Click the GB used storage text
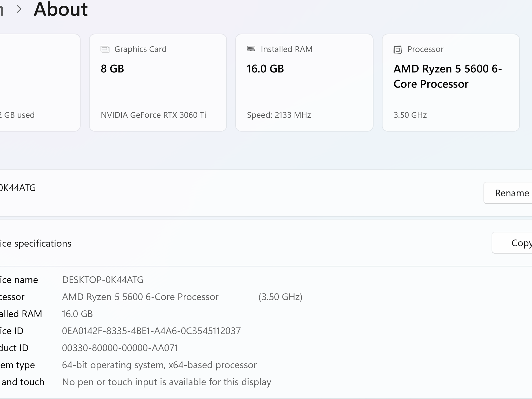Screen dimensions: 532x399 [x=17, y=115]
